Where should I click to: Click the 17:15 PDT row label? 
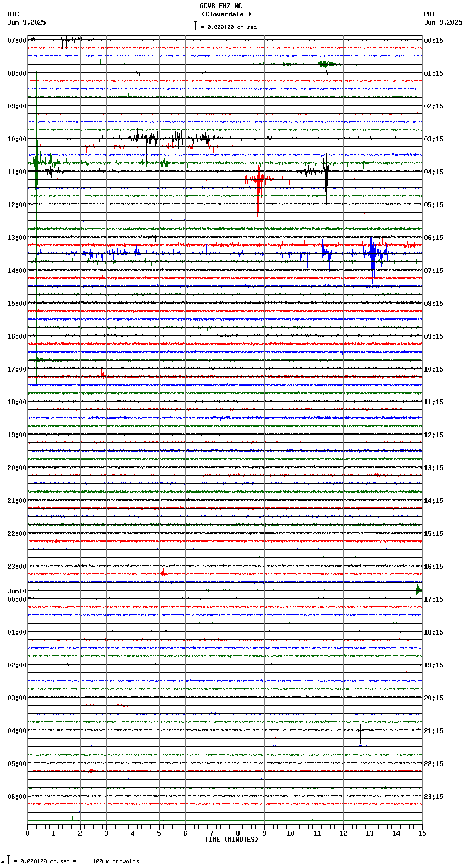point(434,599)
